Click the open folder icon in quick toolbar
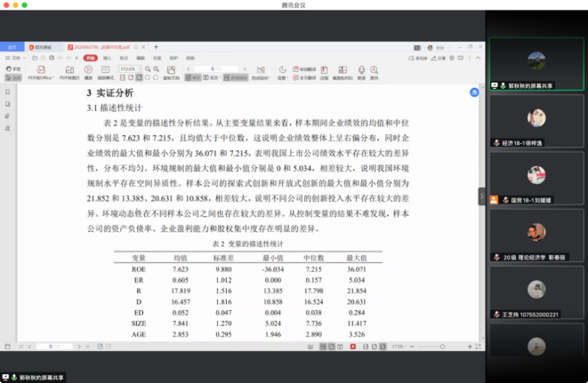588x383 pixels. click(35, 58)
